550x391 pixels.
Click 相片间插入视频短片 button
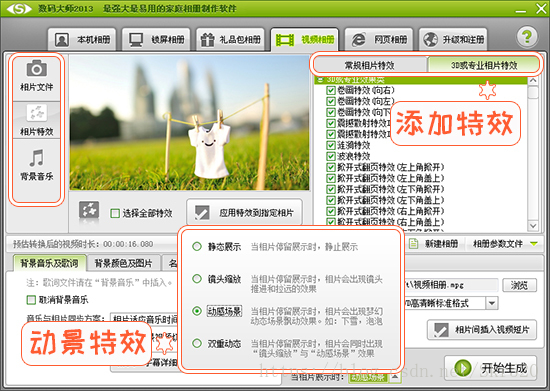(482, 330)
